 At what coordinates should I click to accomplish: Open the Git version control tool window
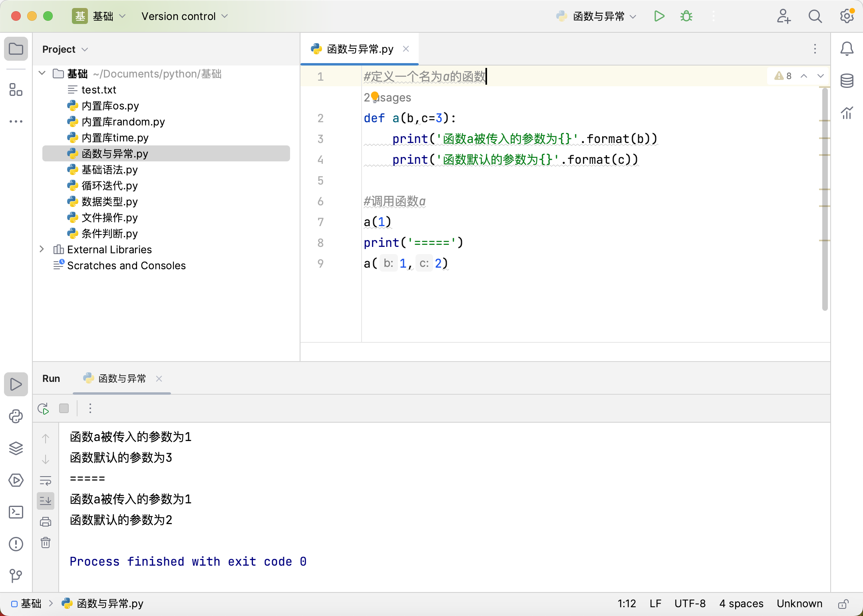(16, 576)
